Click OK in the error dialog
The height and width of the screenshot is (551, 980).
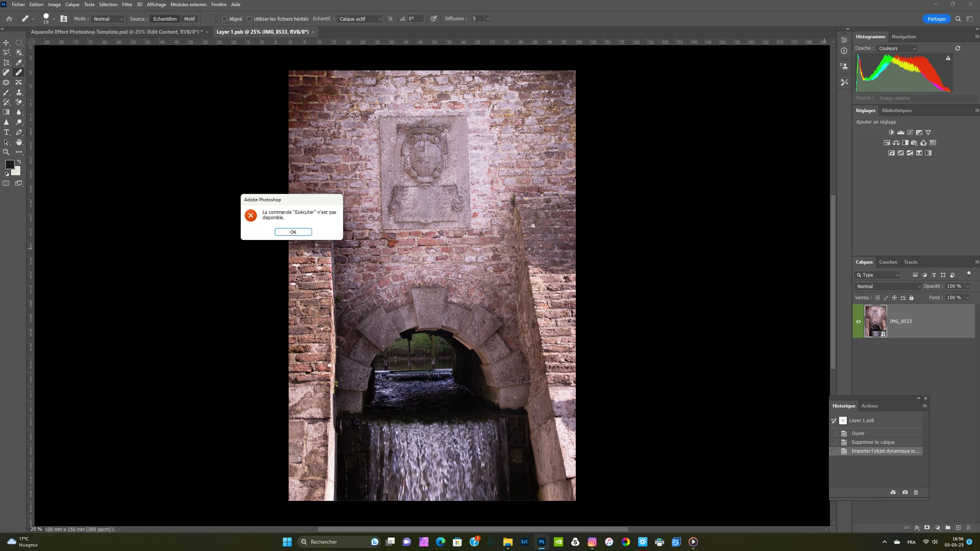coord(293,232)
